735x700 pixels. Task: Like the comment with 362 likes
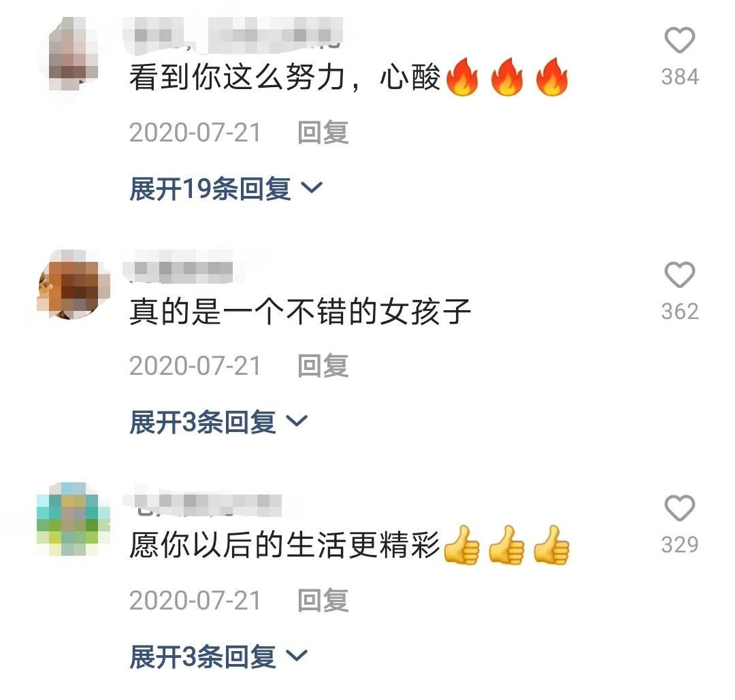pyautogui.click(x=680, y=275)
